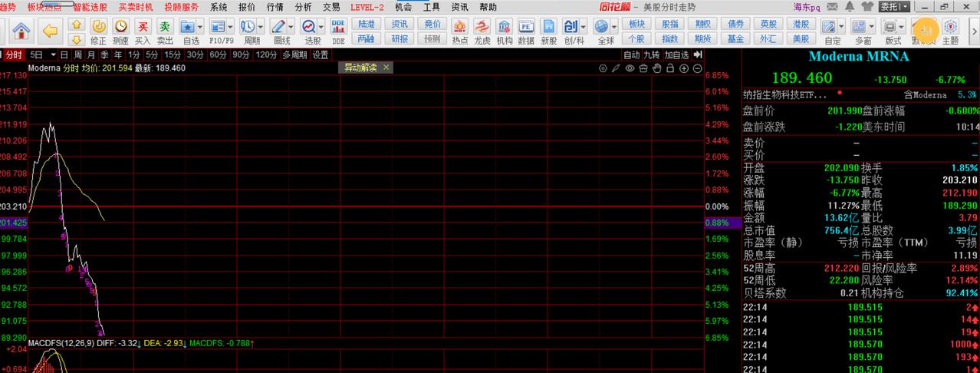Open the 自定 custom layout icon

[828, 27]
